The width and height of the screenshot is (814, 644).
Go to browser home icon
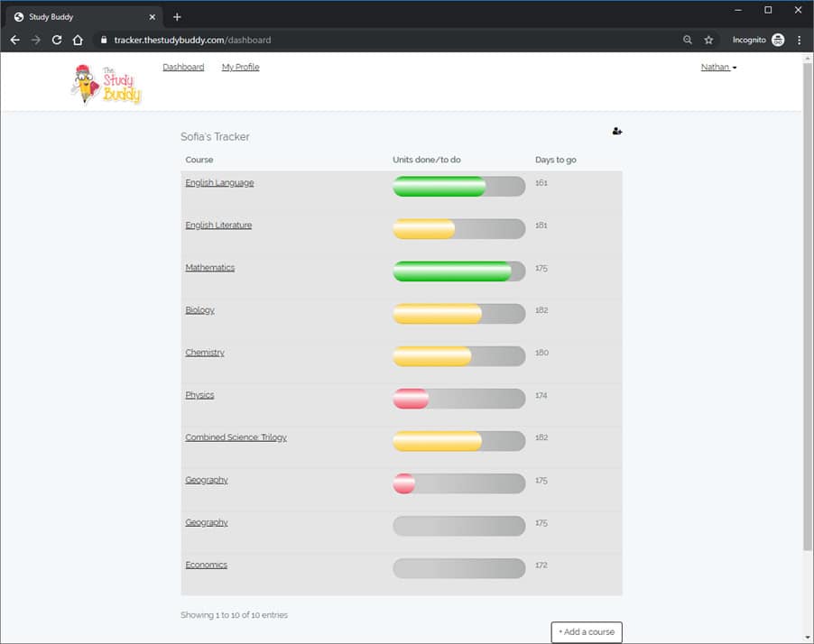(78, 40)
